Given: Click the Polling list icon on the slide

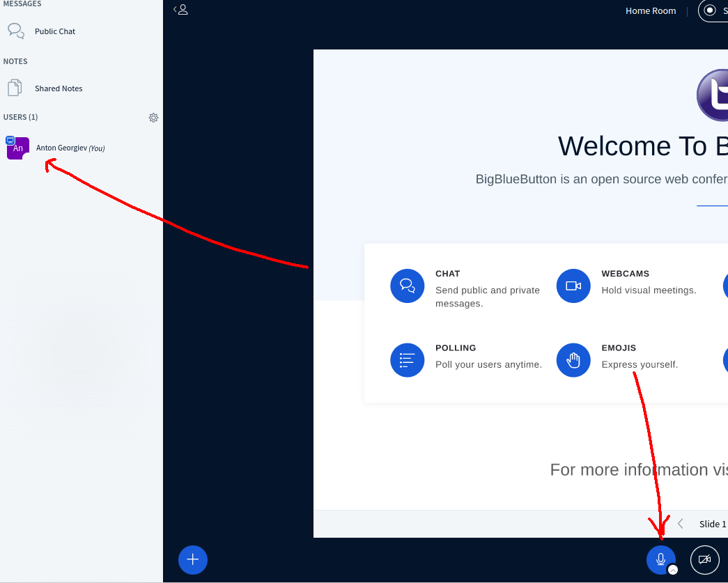Looking at the screenshot, I should coord(407,360).
